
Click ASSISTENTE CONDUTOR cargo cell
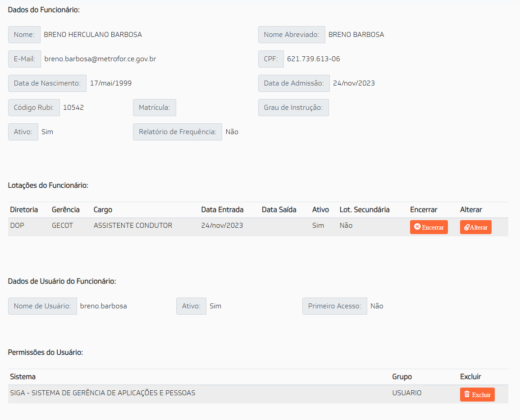[x=132, y=226]
